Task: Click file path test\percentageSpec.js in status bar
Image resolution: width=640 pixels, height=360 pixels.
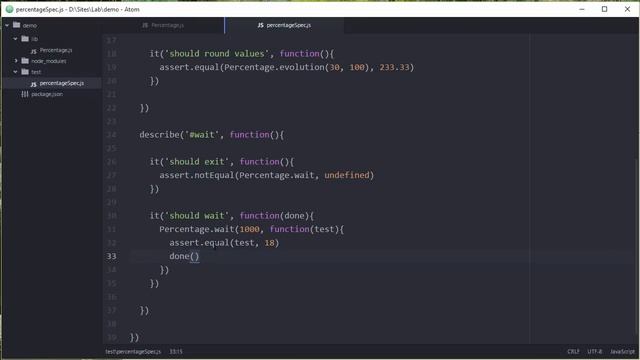Action: click(x=133, y=351)
